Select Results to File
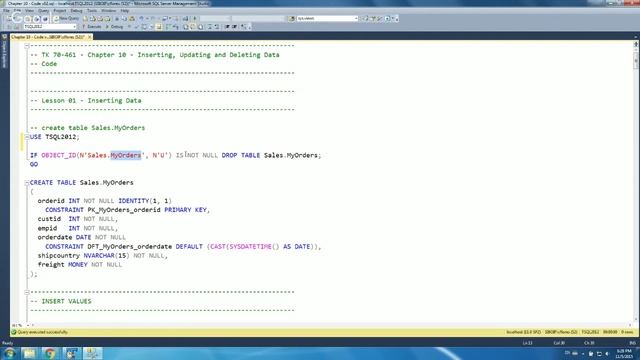640x360 pixels. [x=200, y=27]
